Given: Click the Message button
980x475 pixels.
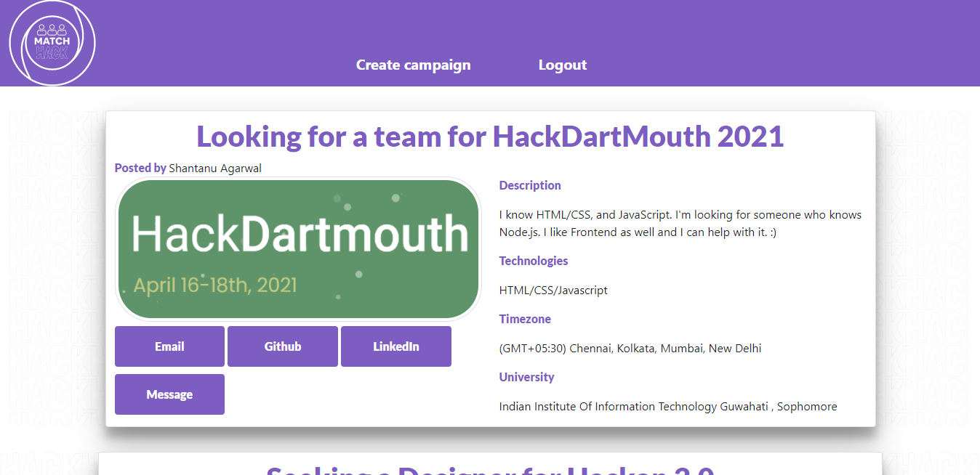Looking at the screenshot, I should click(169, 394).
